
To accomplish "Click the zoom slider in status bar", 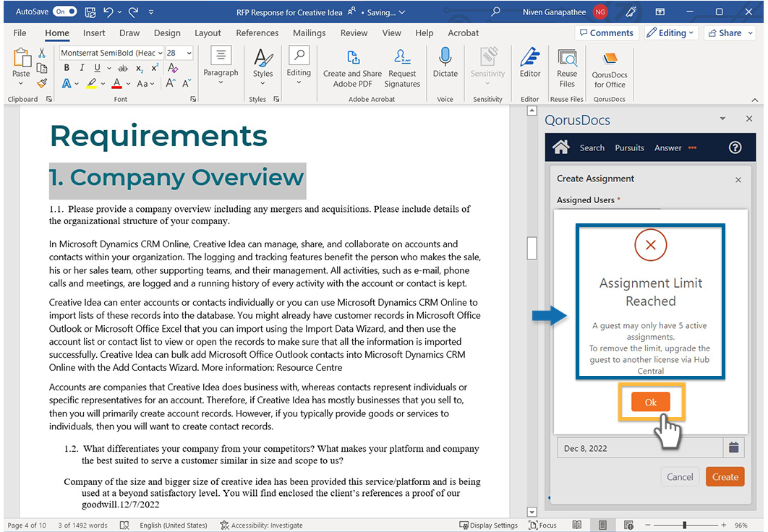I will coord(684,525).
